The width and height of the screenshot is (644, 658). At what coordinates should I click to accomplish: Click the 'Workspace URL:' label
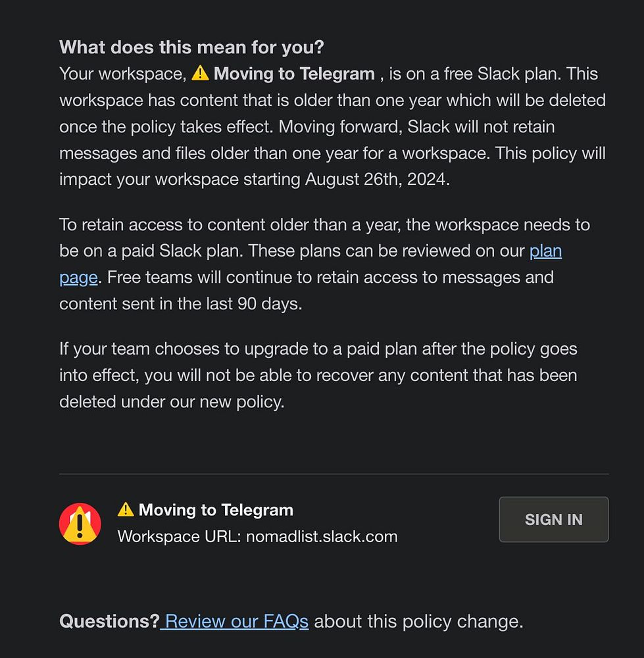pos(179,536)
